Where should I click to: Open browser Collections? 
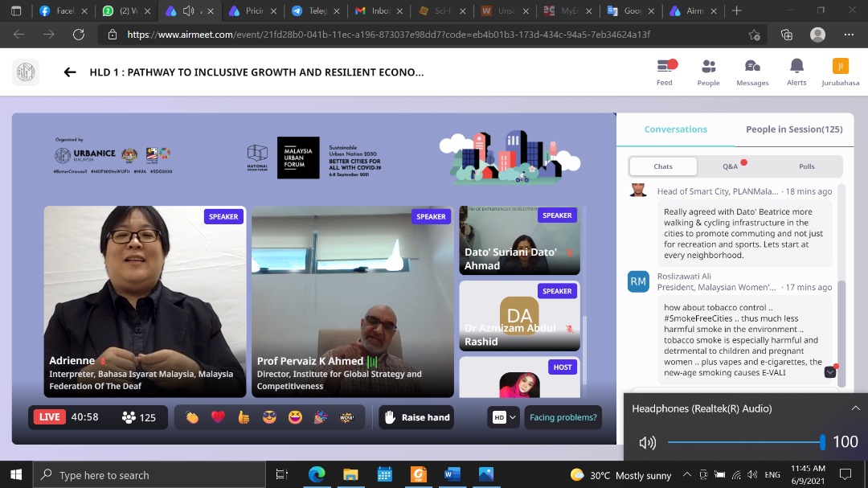pos(787,35)
